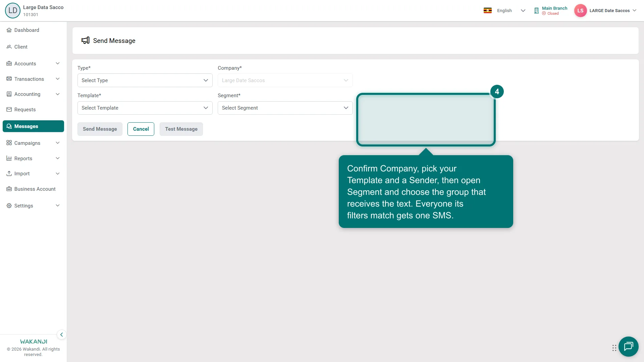Click the Send Message page heading
Viewport: 644px width, 362px height.
[114, 41]
